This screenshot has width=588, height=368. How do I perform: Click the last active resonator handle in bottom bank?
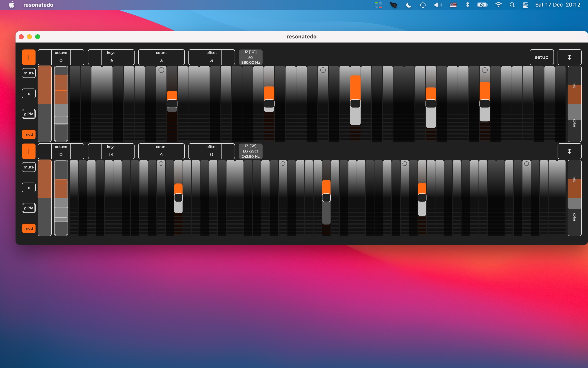point(422,198)
